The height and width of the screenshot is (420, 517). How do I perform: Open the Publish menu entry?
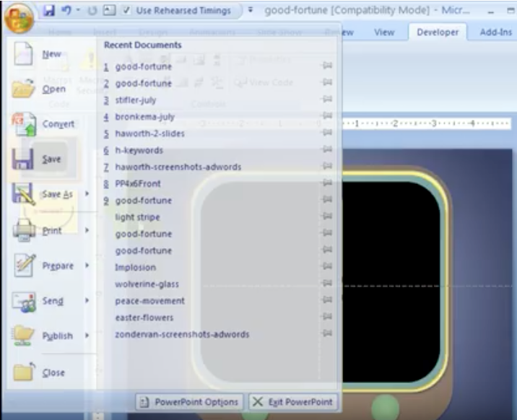[x=57, y=336]
